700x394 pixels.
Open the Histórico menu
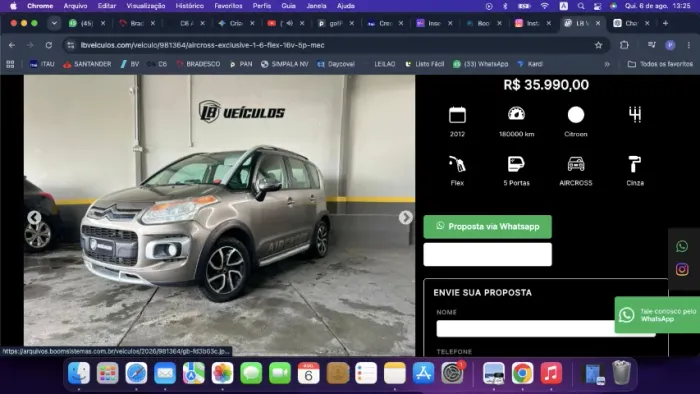(189, 6)
